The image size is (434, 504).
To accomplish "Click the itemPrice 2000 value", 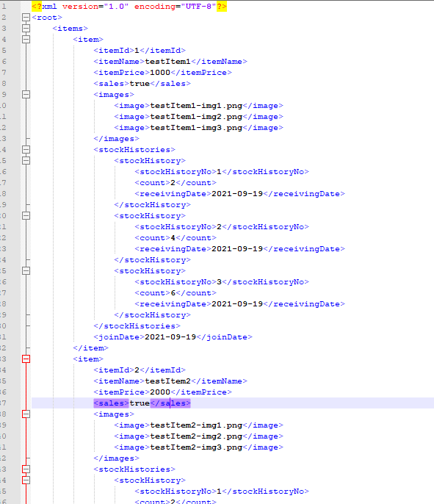I will 160,392.
